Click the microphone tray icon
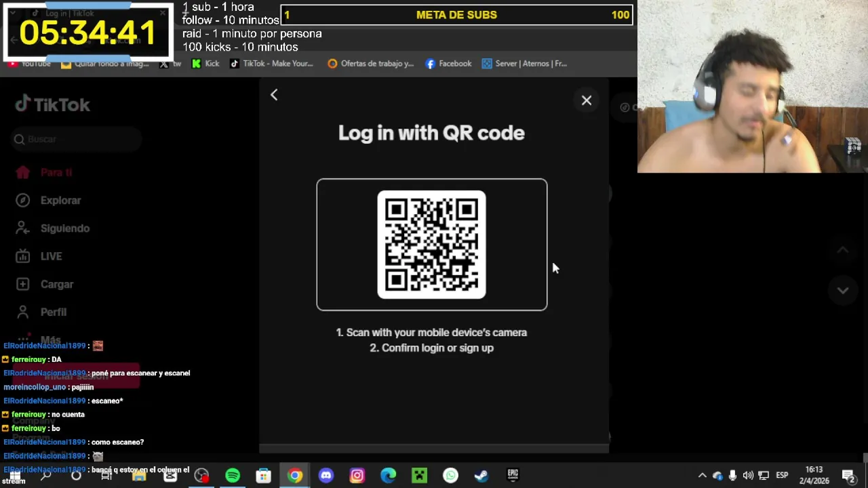 732,476
